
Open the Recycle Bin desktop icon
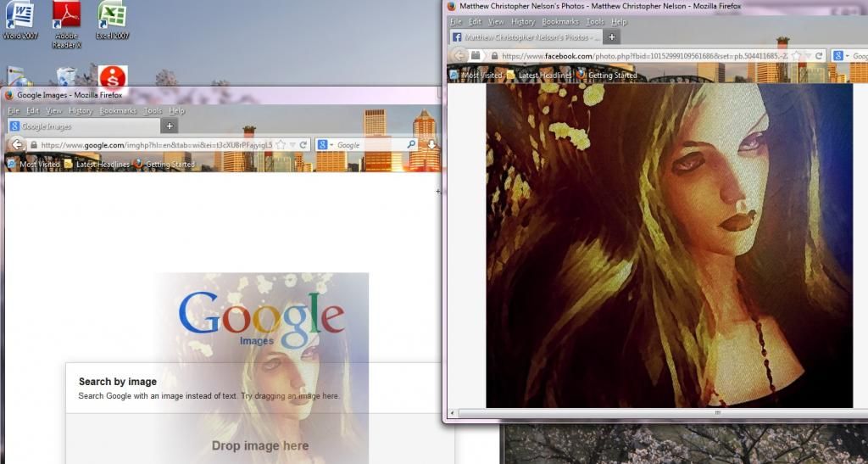66,77
